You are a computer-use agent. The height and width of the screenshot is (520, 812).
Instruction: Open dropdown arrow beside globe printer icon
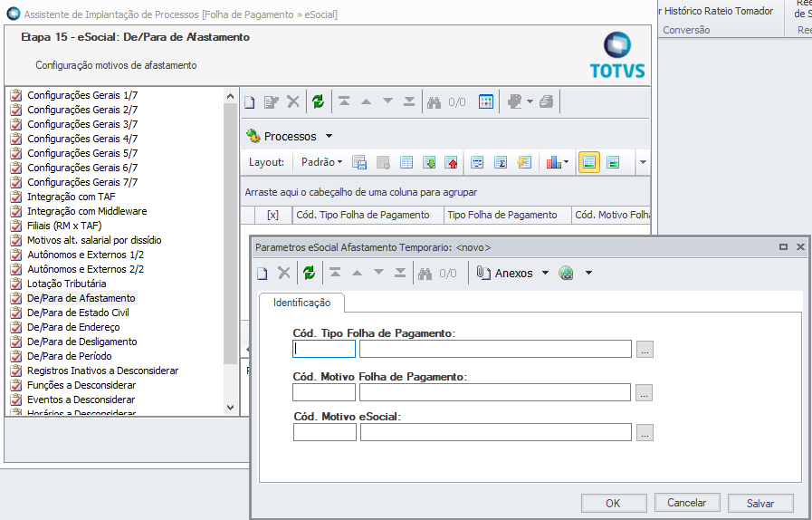588,274
